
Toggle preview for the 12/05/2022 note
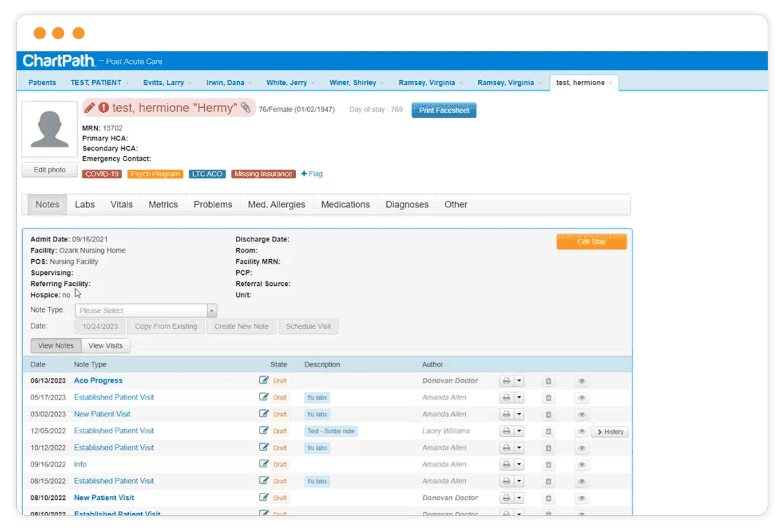tap(581, 431)
